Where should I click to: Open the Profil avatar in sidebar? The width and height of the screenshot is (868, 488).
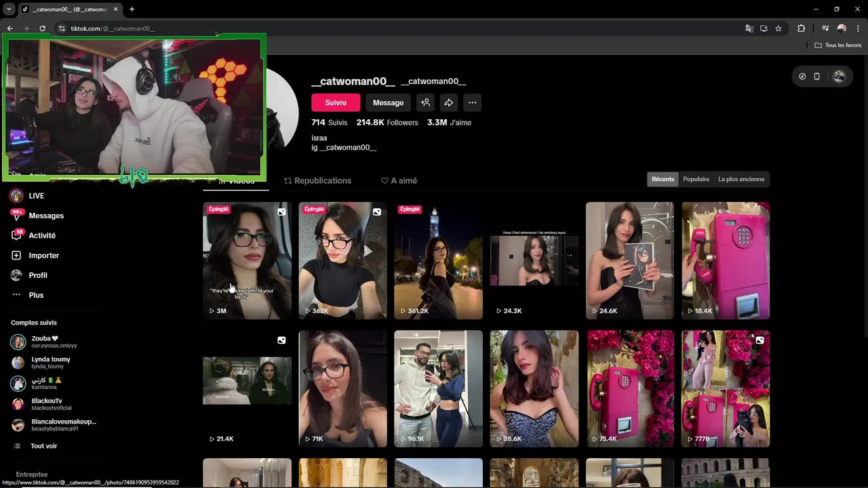[x=17, y=275]
